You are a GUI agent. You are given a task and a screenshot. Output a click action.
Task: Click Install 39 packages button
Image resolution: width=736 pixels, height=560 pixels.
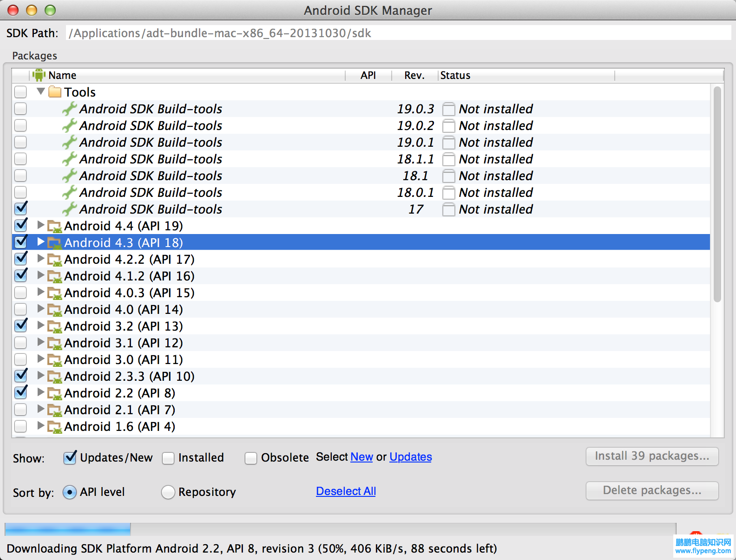pyautogui.click(x=652, y=456)
